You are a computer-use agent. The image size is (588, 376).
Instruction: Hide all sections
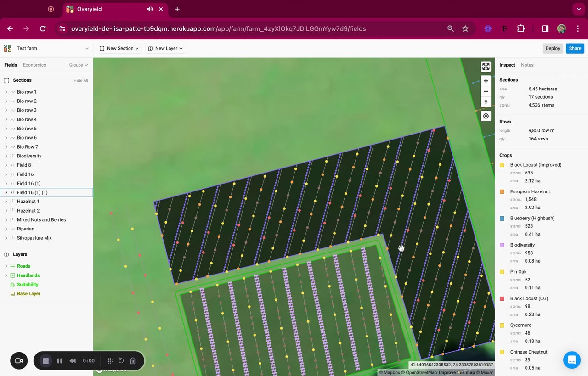(81, 80)
